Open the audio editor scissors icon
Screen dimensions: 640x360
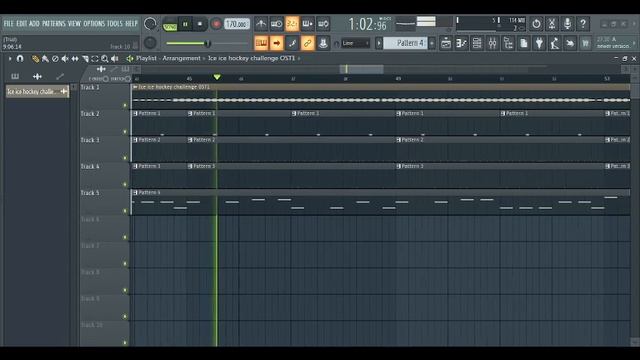(x=551, y=24)
